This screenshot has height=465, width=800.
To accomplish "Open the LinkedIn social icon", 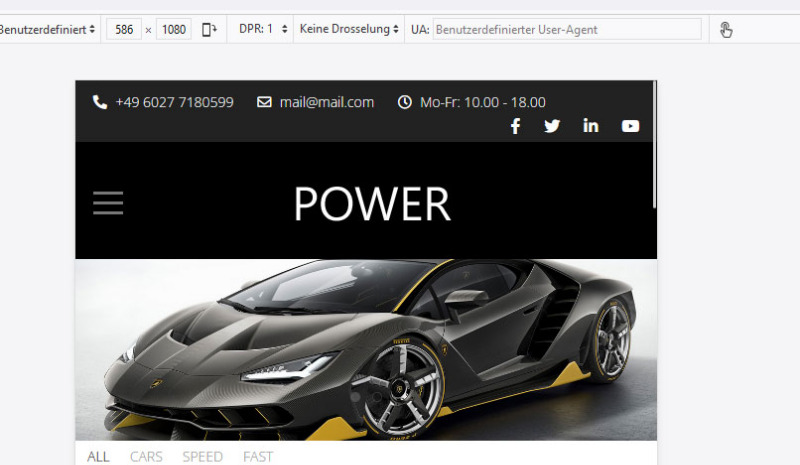I will coord(591,126).
